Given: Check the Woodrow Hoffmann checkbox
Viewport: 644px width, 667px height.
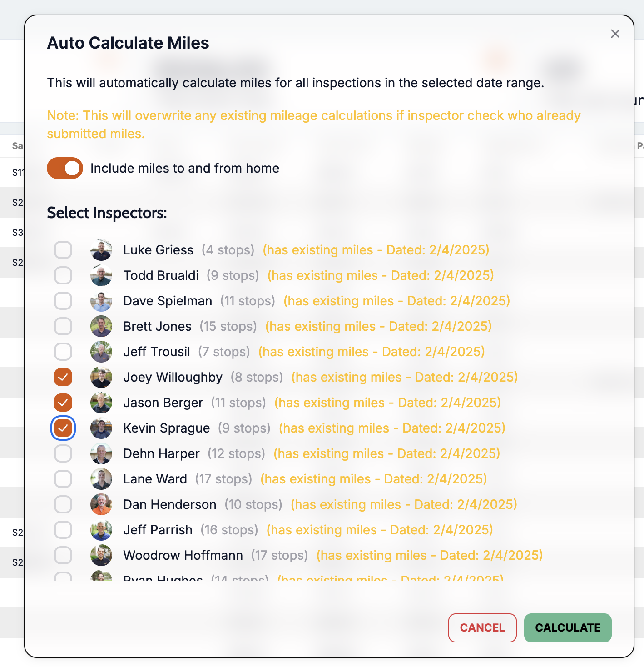Looking at the screenshot, I should pos(63,555).
